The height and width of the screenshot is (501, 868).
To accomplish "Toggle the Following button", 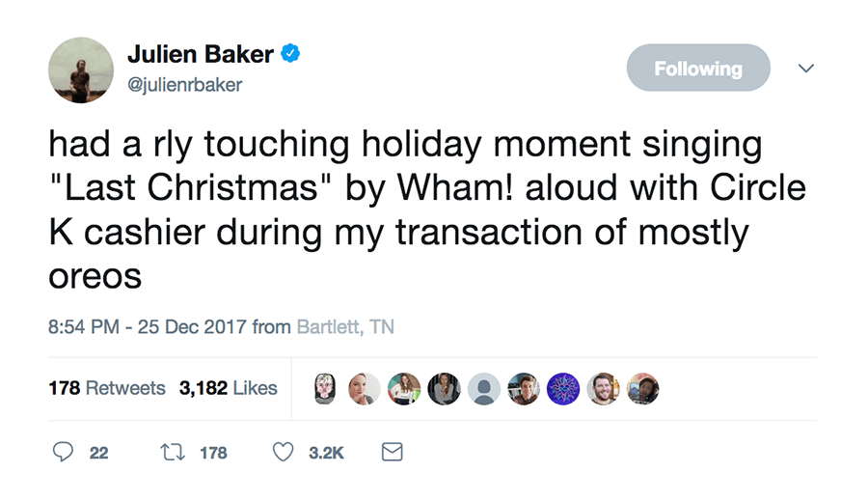I will pyautogui.click(x=698, y=69).
